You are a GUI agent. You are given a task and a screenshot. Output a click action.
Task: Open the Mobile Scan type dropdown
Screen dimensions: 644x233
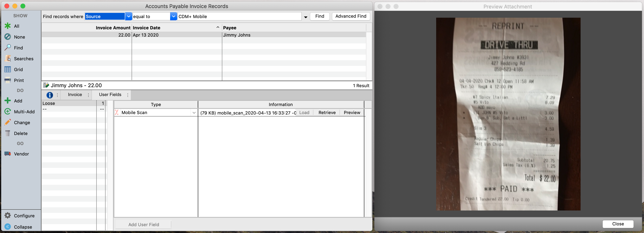click(x=194, y=113)
